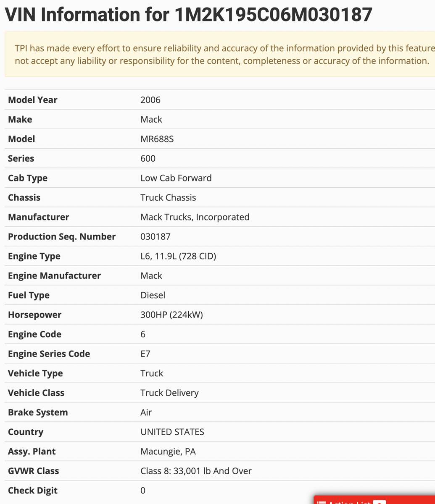Click the Action List menu icon
This screenshot has width=435, height=504.
322,502
